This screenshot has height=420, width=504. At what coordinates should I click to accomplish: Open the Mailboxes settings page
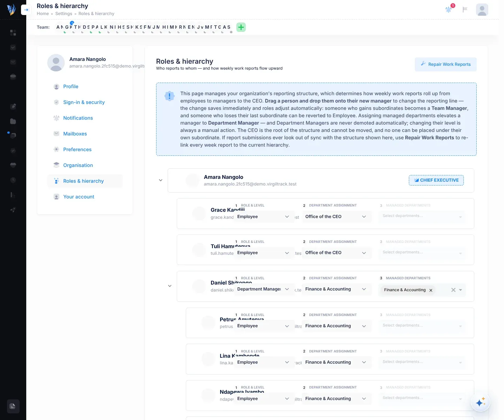[75, 134]
